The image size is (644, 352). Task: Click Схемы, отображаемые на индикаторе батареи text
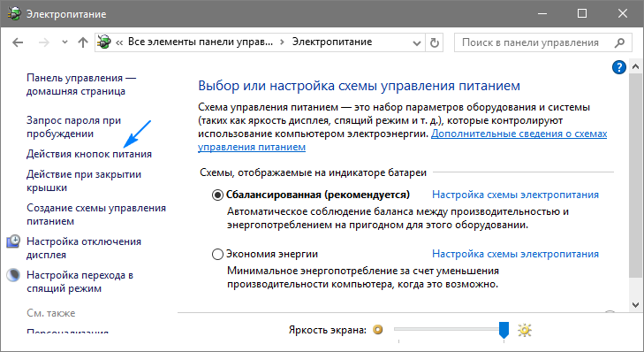click(x=313, y=172)
